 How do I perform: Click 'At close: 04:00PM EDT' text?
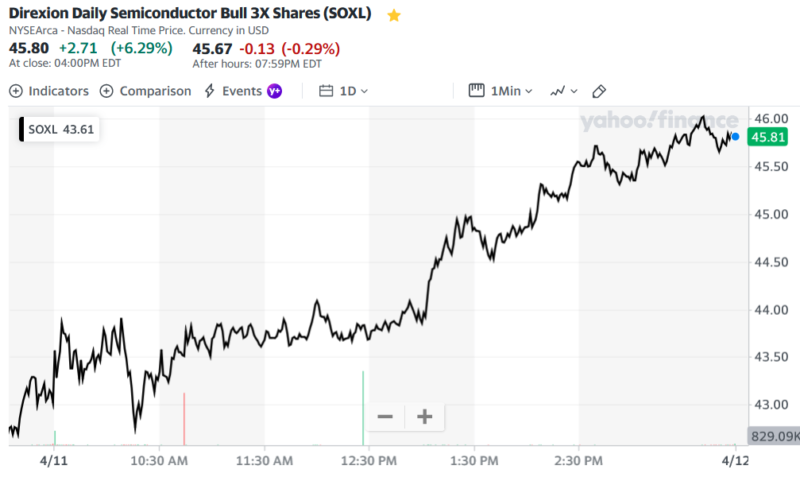pos(65,63)
